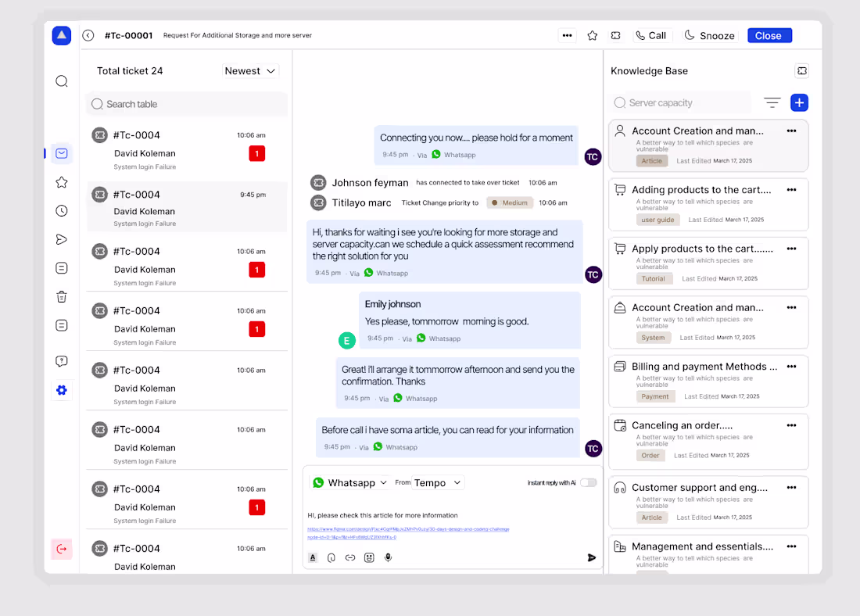Select the #Tc-0004 ticket at 9:45 pm

[x=187, y=208]
